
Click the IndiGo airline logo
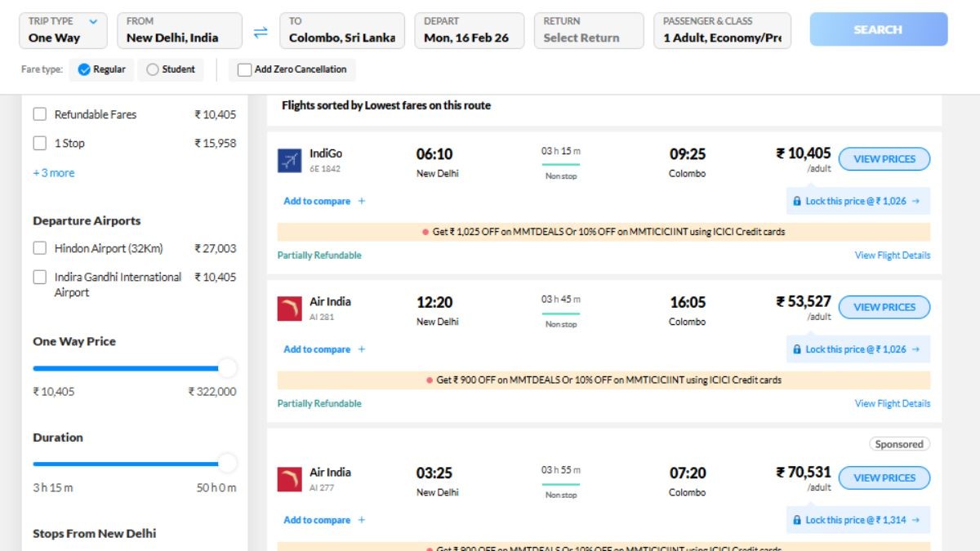289,161
